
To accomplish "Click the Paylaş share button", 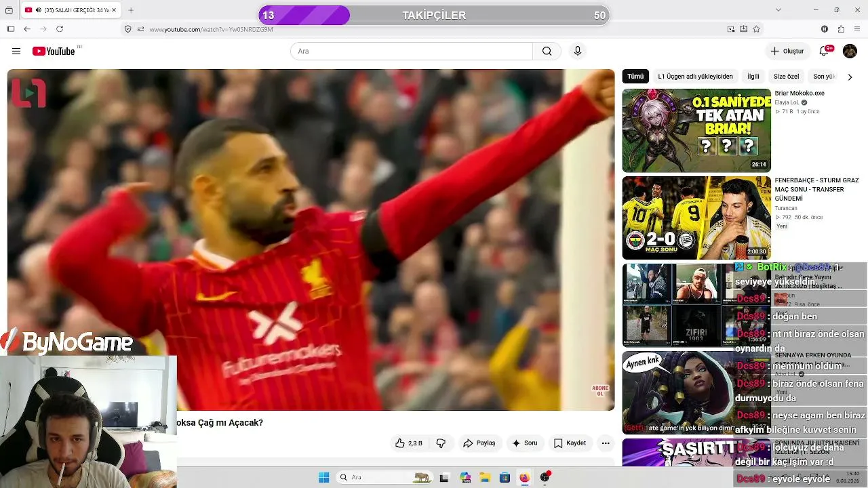I will [479, 443].
